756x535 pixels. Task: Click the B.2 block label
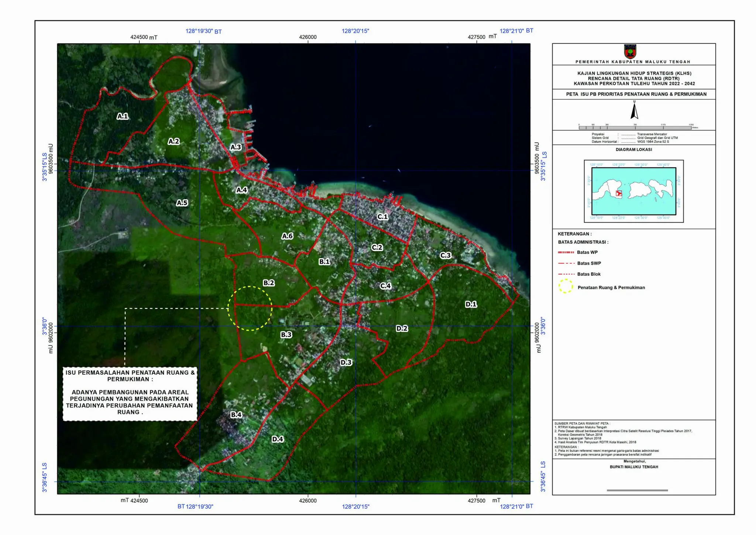[x=268, y=283]
